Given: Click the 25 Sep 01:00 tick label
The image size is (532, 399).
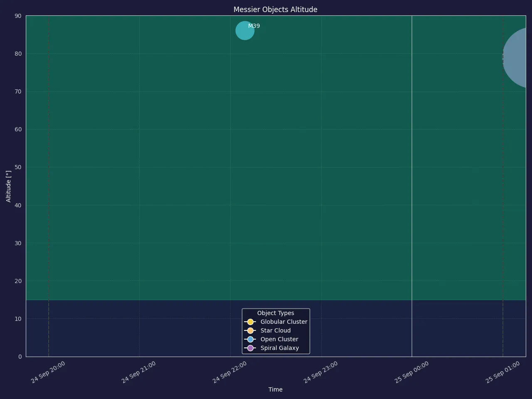Looking at the screenshot, I should [503, 372].
